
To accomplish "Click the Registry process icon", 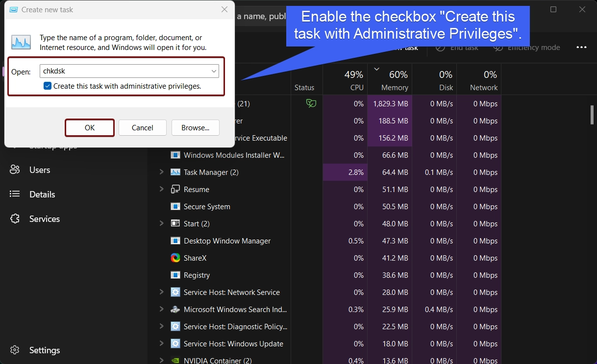I will click(x=175, y=275).
